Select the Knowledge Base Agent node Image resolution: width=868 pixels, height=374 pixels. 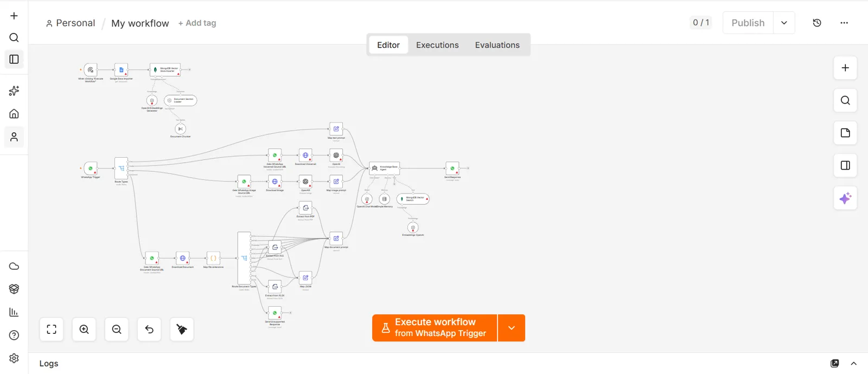point(384,168)
